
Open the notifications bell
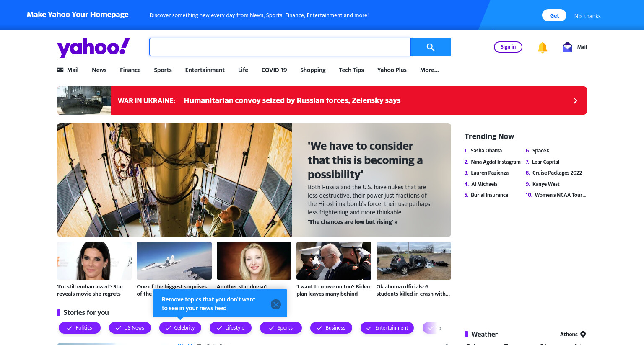click(543, 47)
